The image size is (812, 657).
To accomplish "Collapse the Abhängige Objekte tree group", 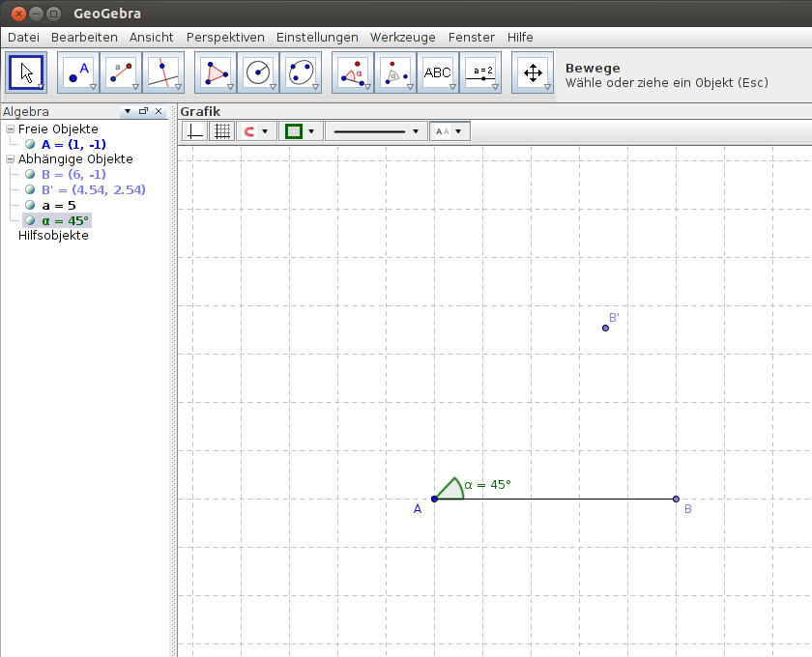I will [x=11, y=159].
